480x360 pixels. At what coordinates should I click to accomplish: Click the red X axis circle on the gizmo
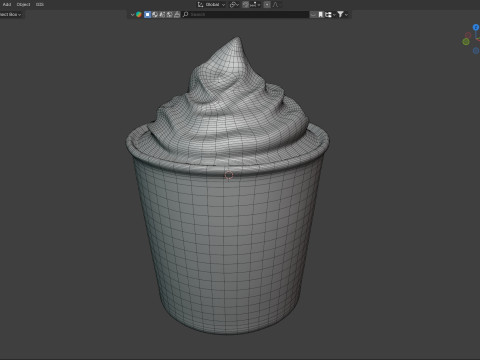click(468, 35)
